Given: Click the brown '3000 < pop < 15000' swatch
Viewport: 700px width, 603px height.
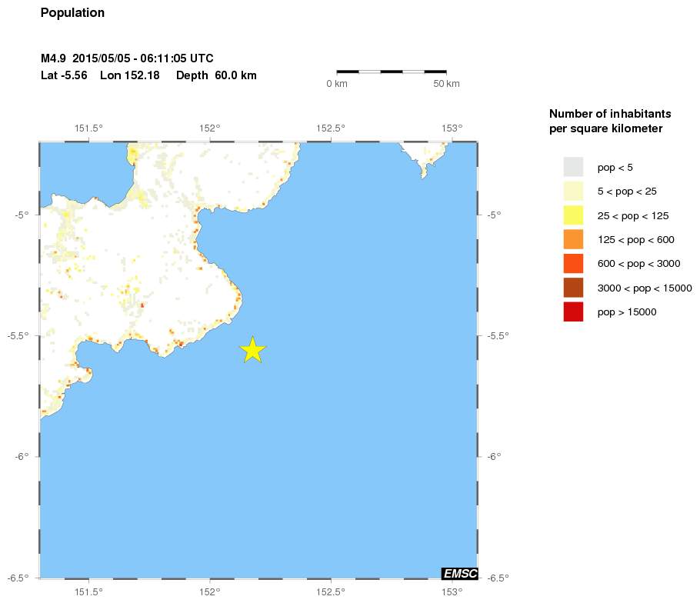Looking at the screenshot, I should pos(573,288).
